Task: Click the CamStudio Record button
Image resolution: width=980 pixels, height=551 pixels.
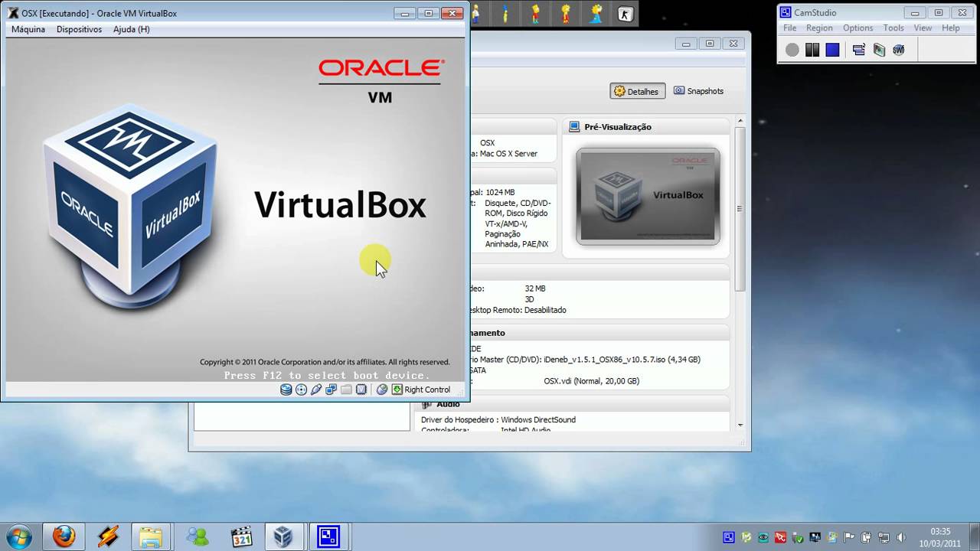Action: tap(792, 50)
